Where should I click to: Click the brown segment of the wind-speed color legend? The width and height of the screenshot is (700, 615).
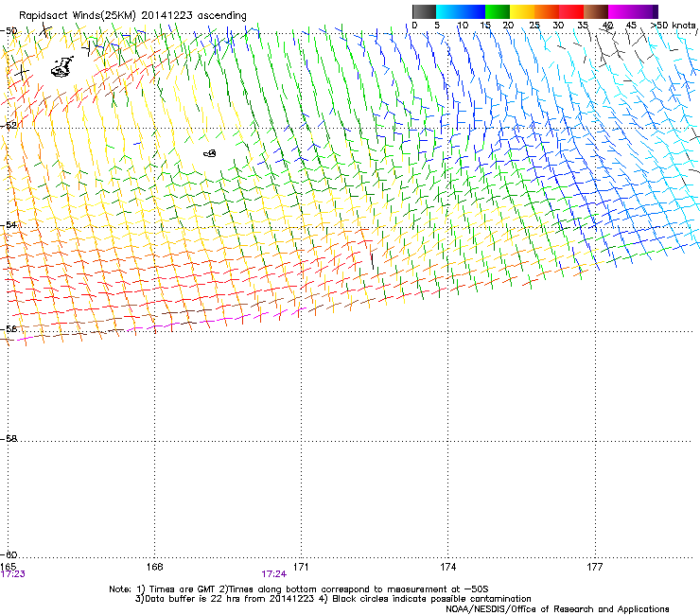pyautogui.click(x=596, y=11)
